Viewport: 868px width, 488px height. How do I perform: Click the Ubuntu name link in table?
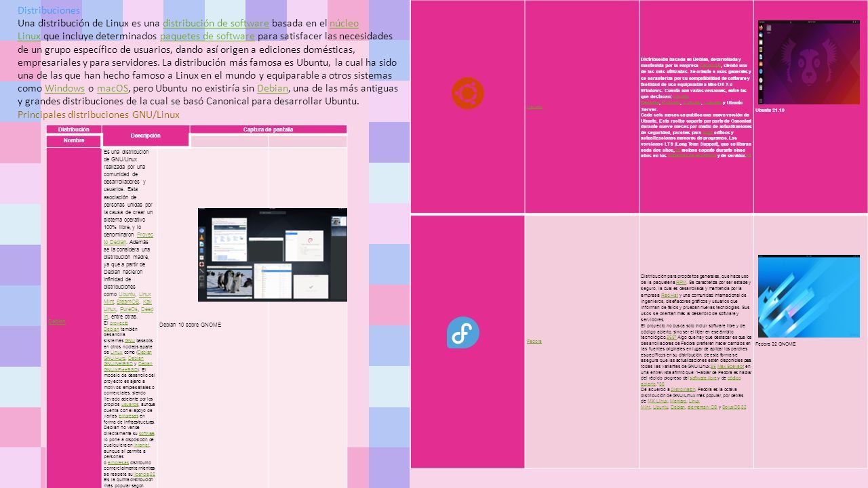coord(534,107)
